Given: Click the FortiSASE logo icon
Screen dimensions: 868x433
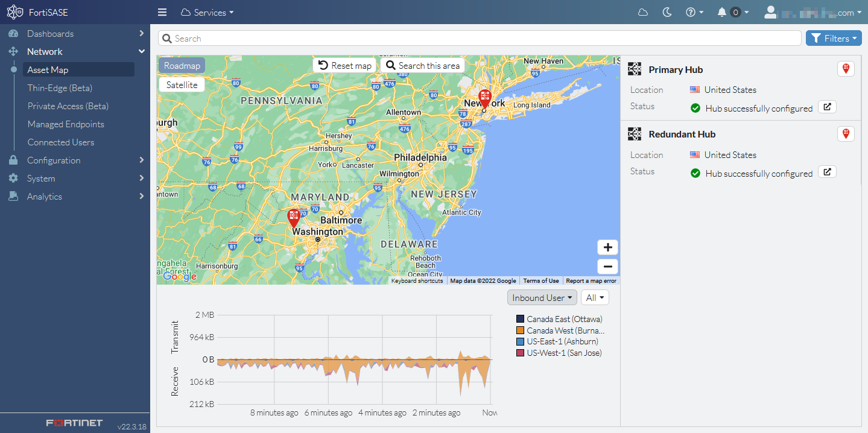Looking at the screenshot, I should pos(15,12).
